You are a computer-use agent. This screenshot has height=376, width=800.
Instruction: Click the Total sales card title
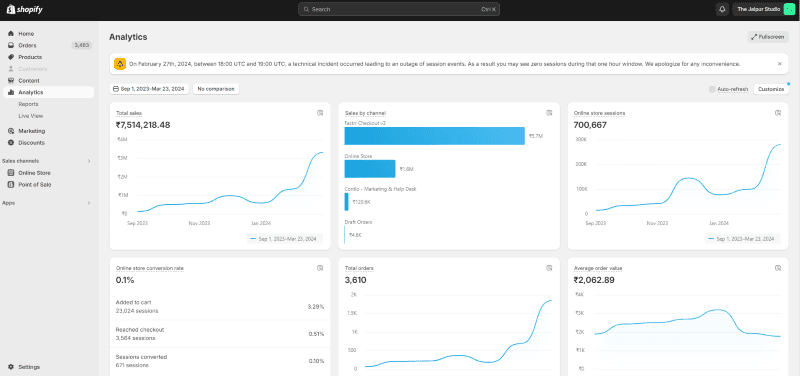point(129,113)
